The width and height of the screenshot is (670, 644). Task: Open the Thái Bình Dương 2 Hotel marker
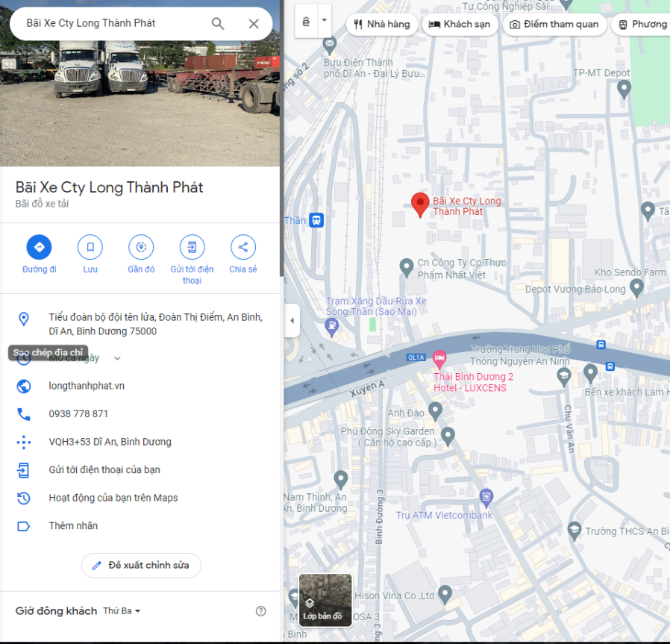(439, 359)
